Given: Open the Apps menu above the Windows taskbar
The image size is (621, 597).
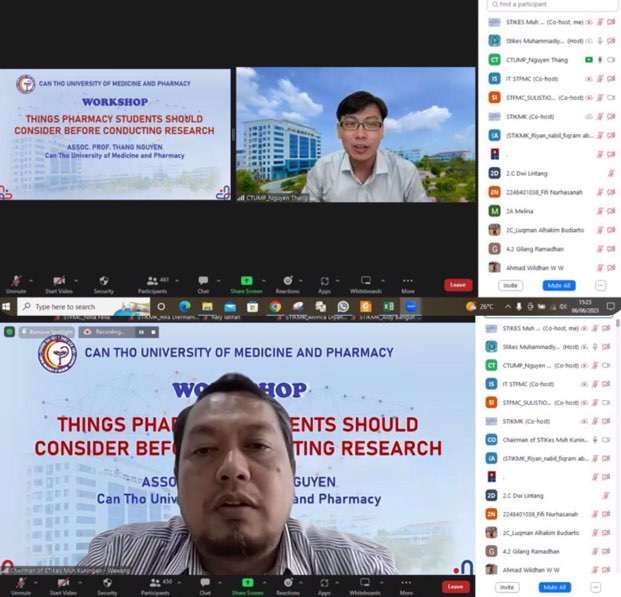Looking at the screenshot, I should [x=324, y=284].
